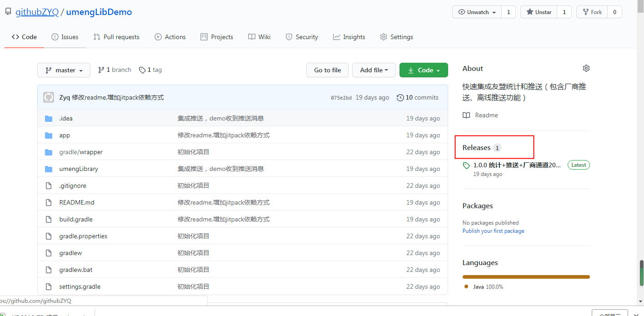The image size is (644, 316).
Task: Switch to the Wiki tab
Action: (x=260, y=37)
